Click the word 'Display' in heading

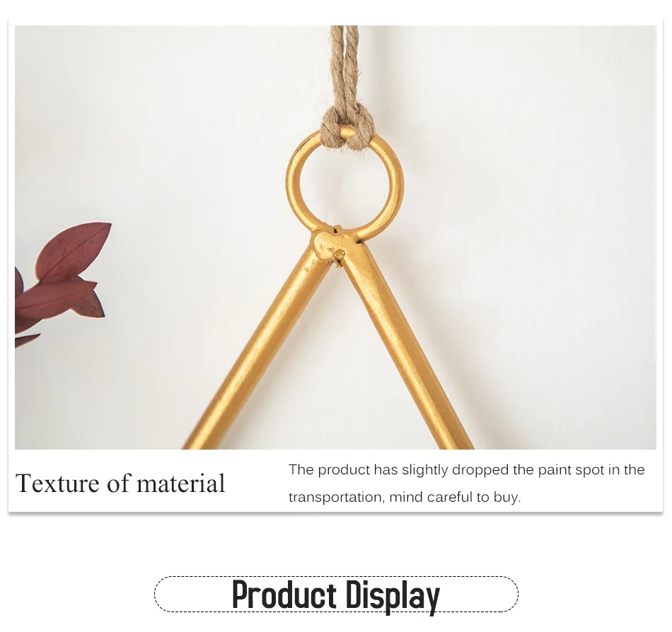tap(393, 596)
